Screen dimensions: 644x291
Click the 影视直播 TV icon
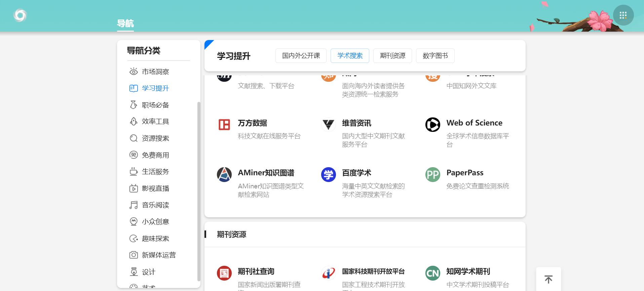(x=134, y=188)
